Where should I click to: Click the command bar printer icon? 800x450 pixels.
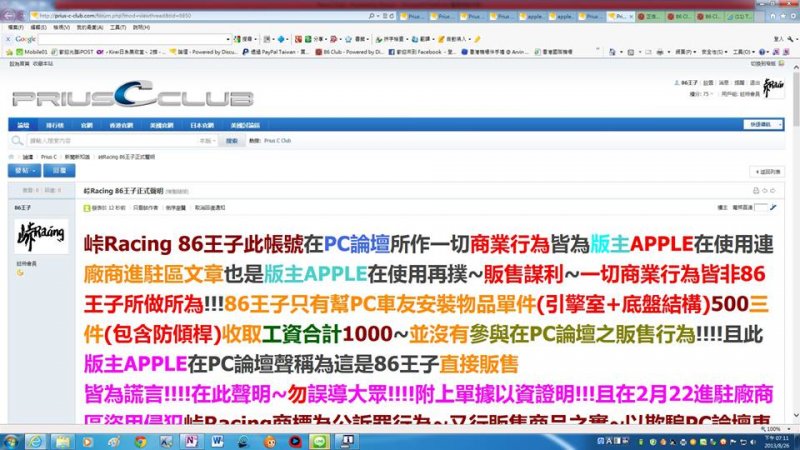tap(660, 52)
